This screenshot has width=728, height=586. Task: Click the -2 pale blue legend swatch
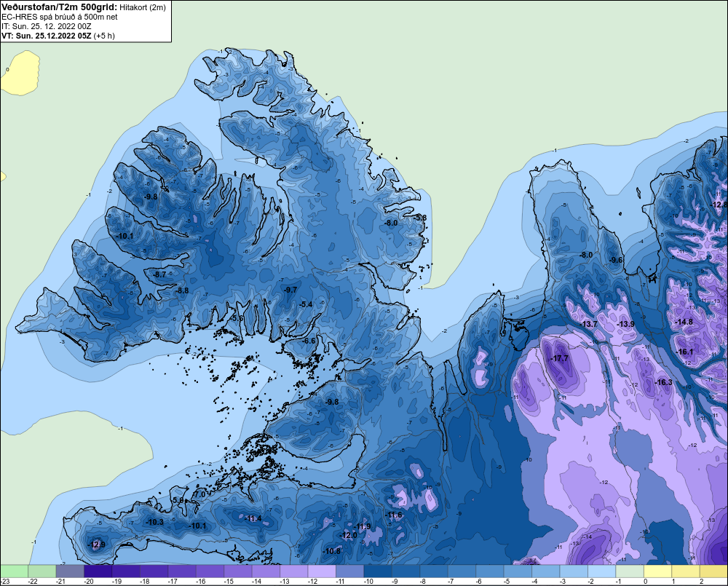pos(602,571)
